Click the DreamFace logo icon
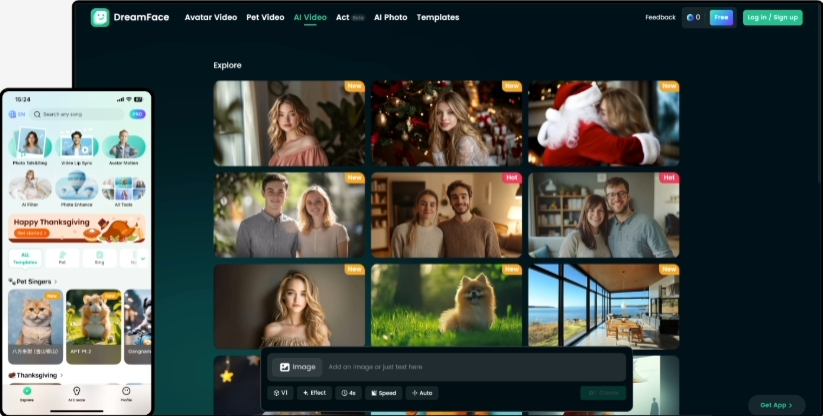 click(100, 17)
